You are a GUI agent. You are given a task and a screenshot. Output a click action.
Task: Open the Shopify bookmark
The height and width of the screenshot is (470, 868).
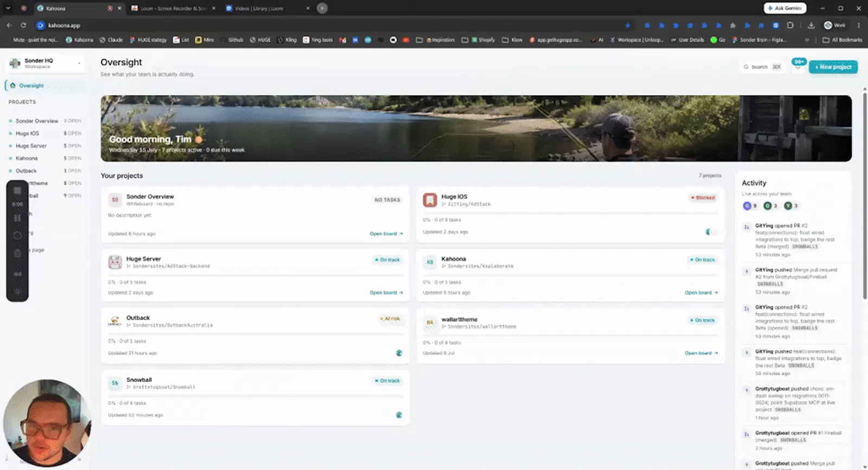click(x=483, y=40)
